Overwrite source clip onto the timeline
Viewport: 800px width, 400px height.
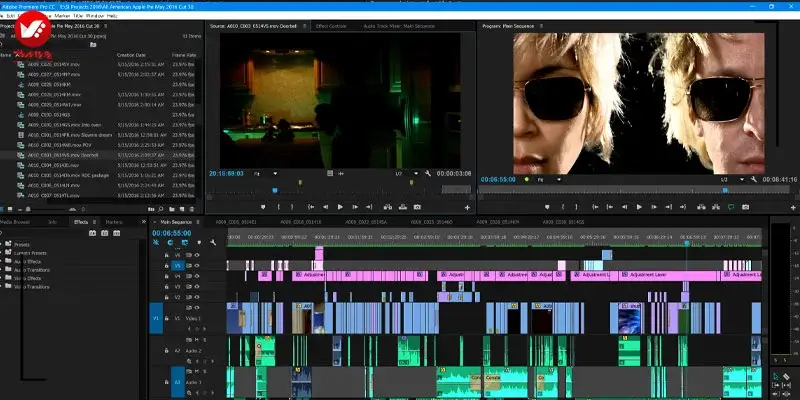[403, 207]
